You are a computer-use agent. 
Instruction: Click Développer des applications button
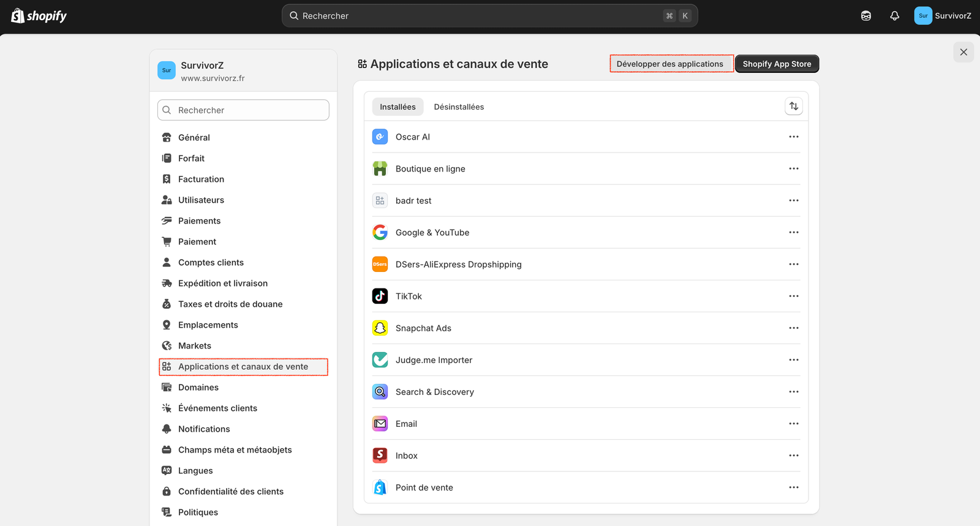tap(669, 64)
